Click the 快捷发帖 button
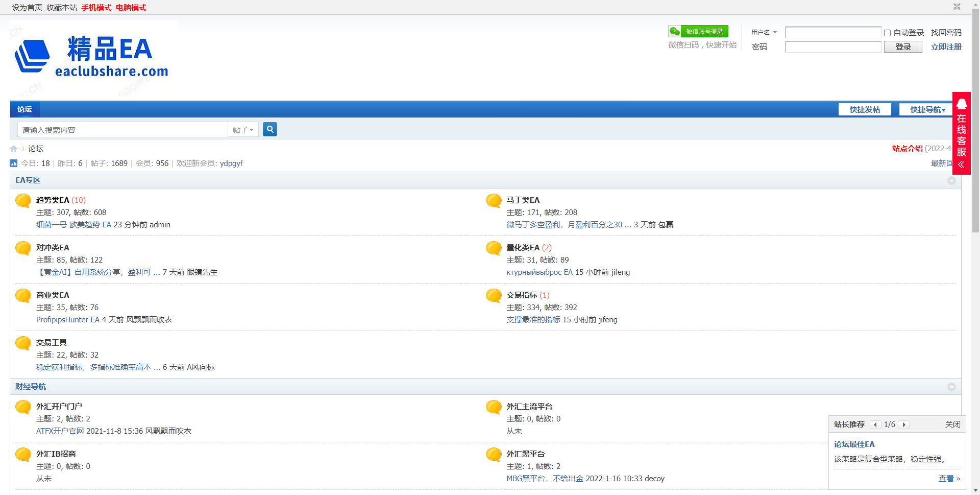Viewport: 980px width, 495px height. pos(865,109)
